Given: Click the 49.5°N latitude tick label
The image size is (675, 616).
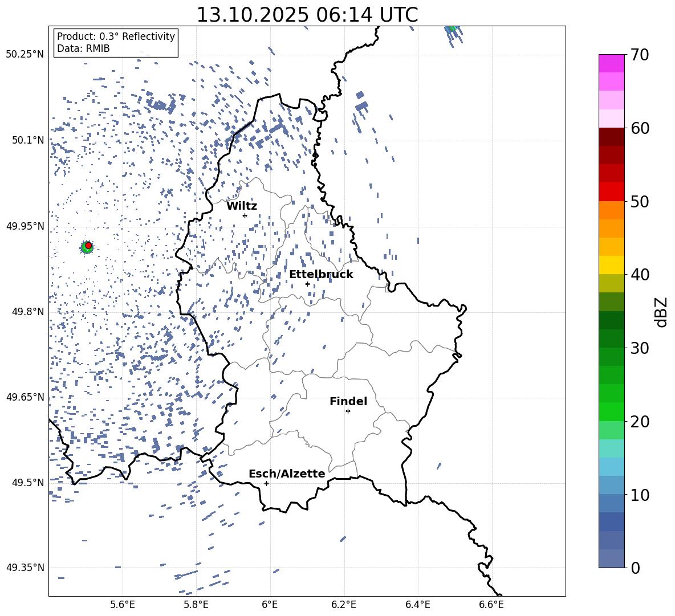Looking at the screenshot, I should (27, 483).
